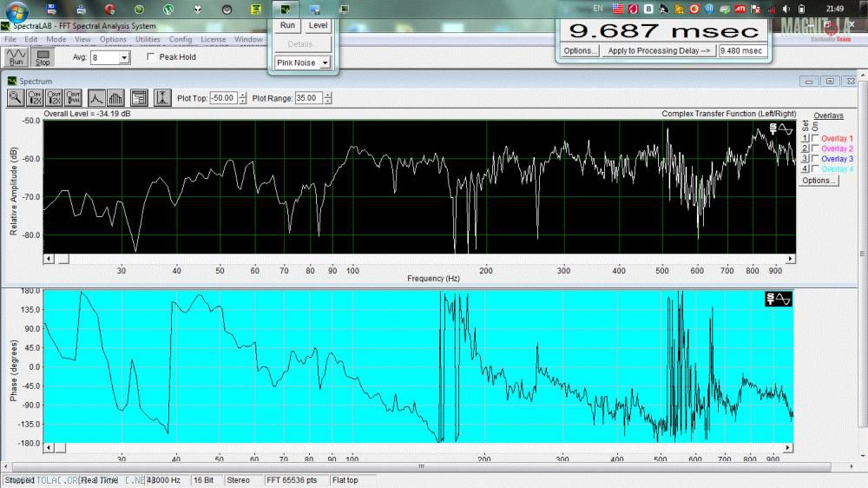Click the alien-head taskbar icon

[198, 9]
